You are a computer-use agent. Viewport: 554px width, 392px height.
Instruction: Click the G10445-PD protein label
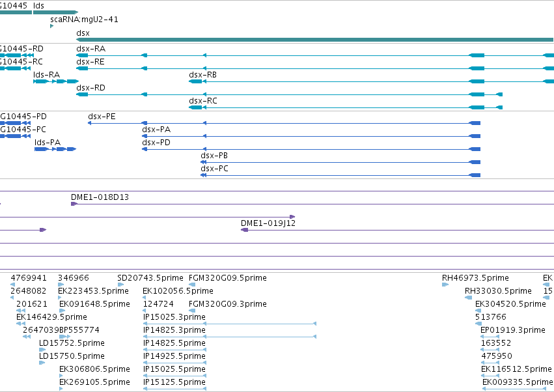23,117
